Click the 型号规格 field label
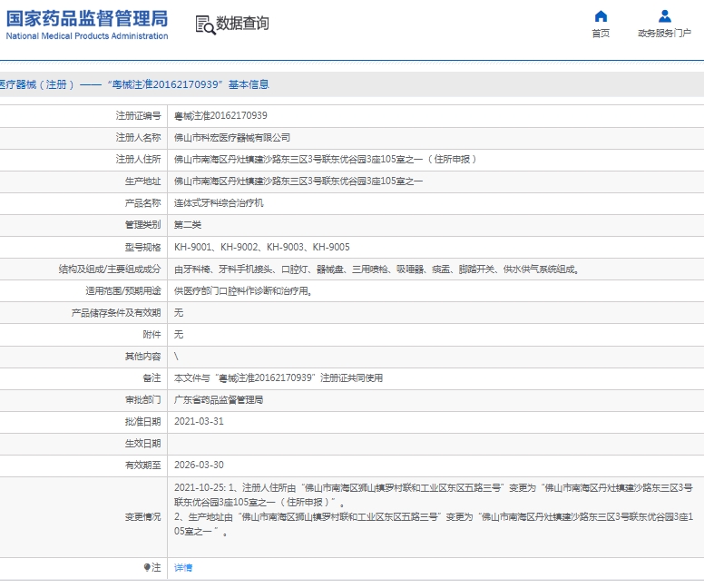 point(142,247)
